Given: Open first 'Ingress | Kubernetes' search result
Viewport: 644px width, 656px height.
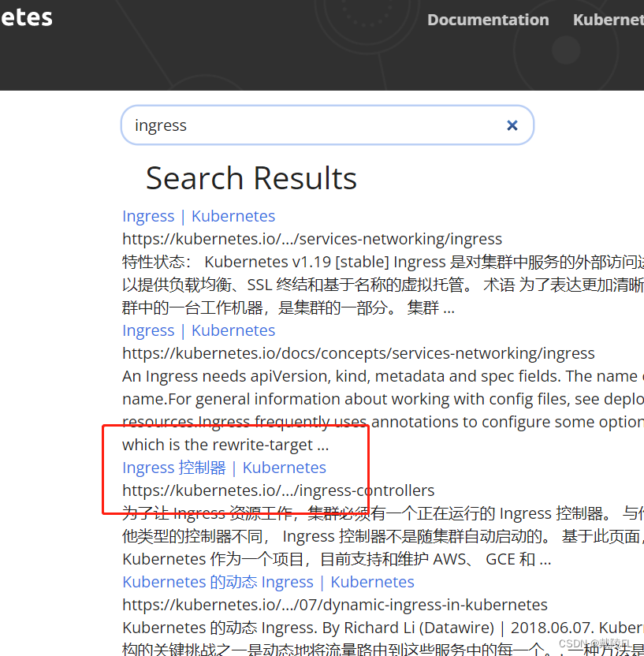Looking at the screenshot, I should (199, 216).
